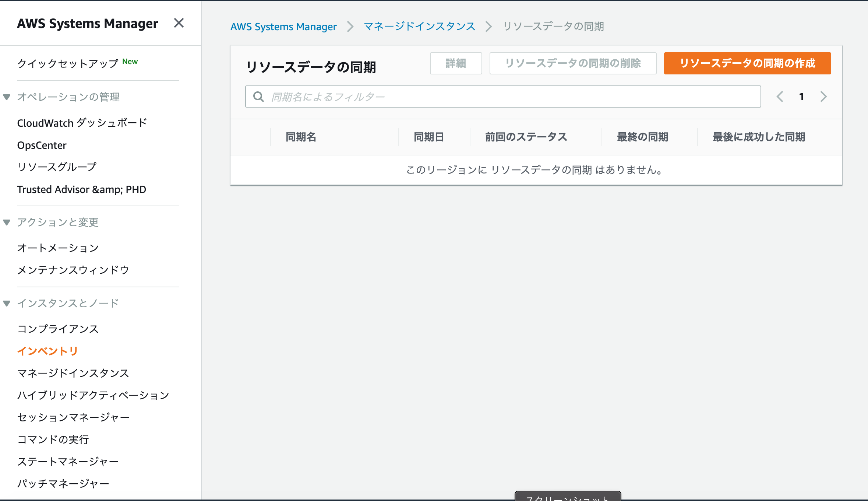Focus the 同期名によるフィルター search field

coord(503,97)
